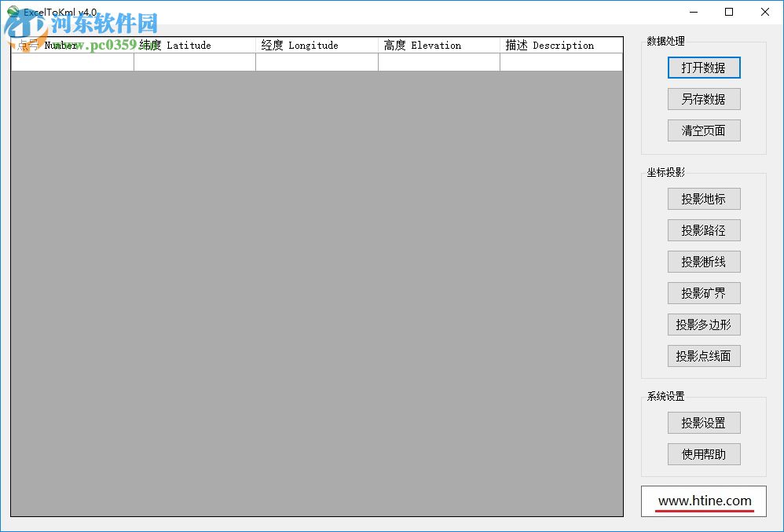784x532 pixels.
Task: Click the 投影地标 (Project Landmark) button
Action: [x=703, y=199]
